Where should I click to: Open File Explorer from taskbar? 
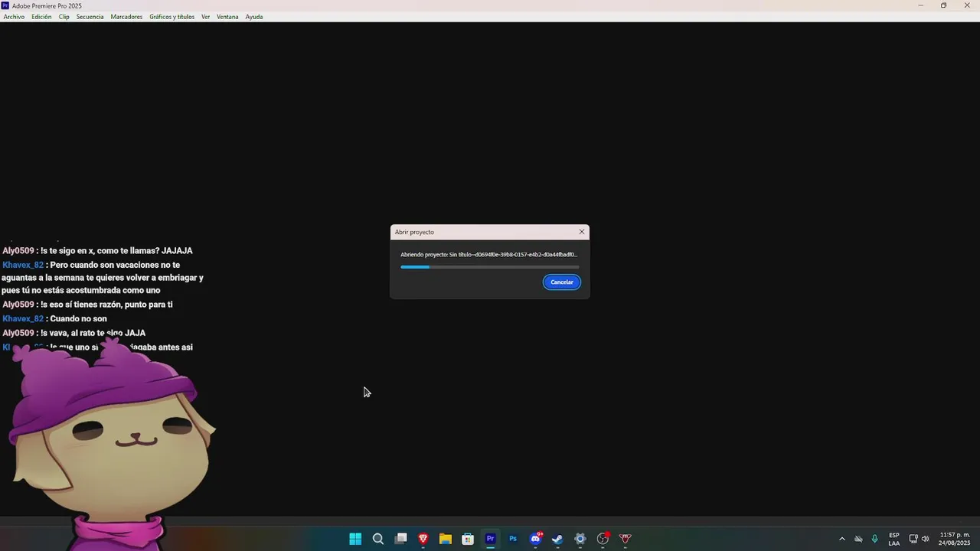[x=446, y=539]
